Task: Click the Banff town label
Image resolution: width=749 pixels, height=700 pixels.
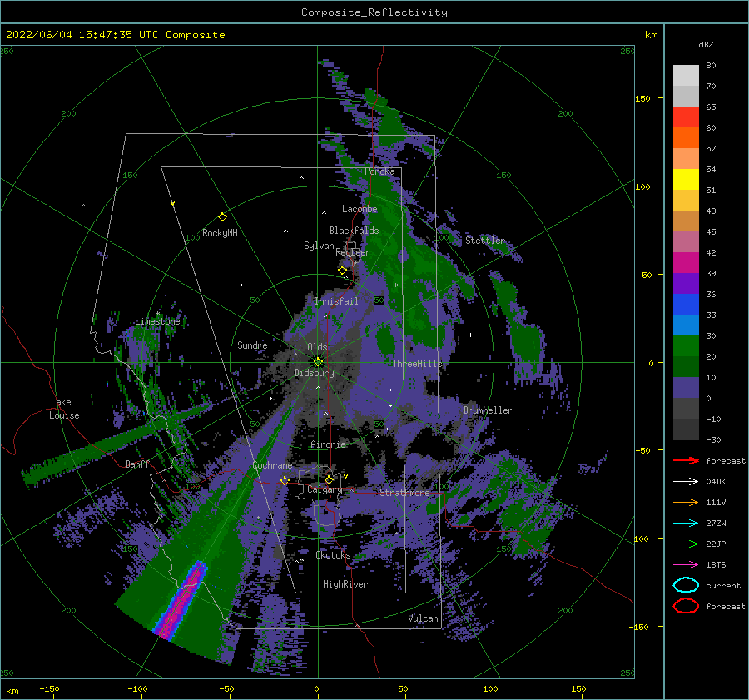Action: [x=137, y=464]
